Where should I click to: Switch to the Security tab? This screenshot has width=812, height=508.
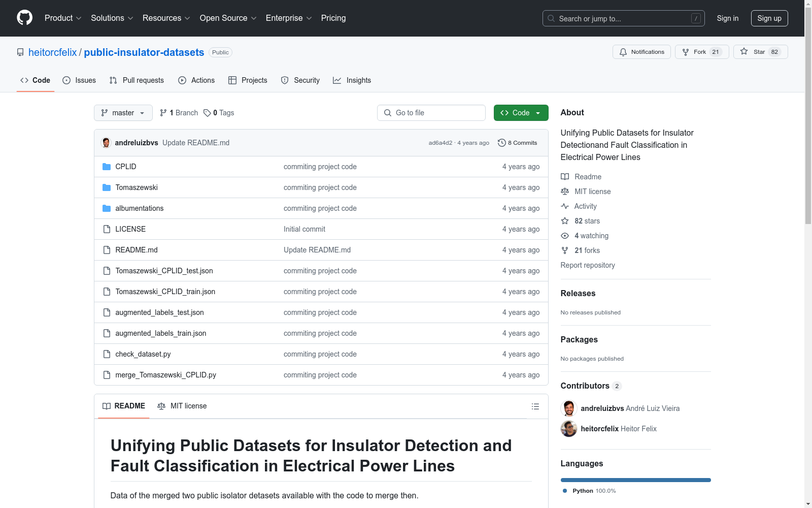click(x=300, y=80)
